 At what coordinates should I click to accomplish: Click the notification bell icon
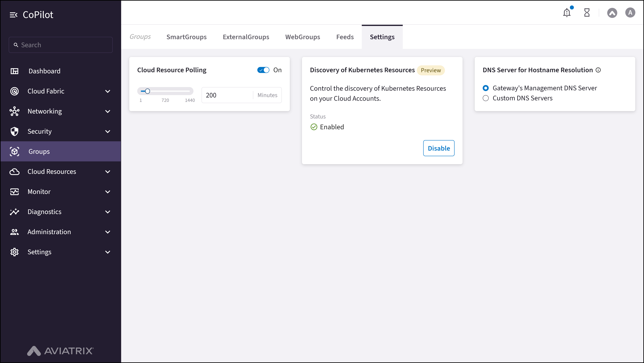point(567,13)
